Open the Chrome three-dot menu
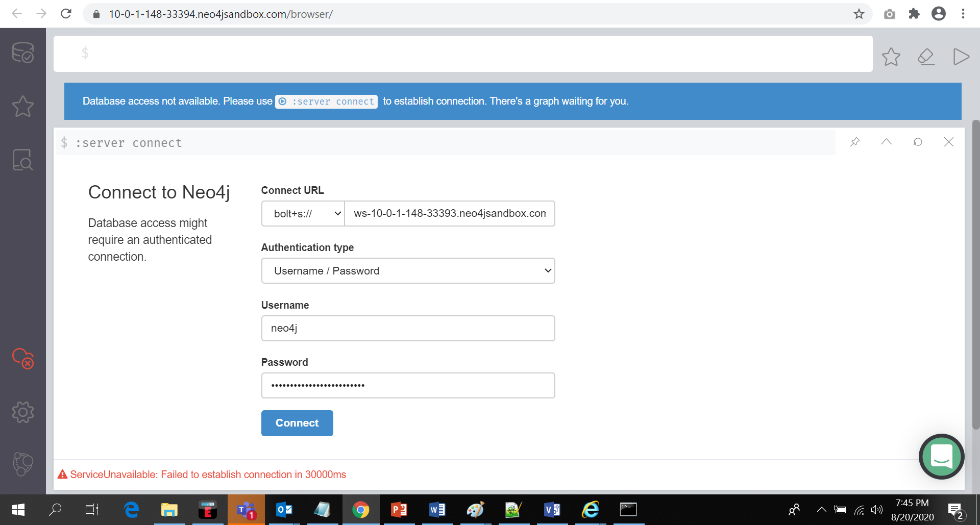This screenshot has width=980, height=525. (x=963, y=14)
